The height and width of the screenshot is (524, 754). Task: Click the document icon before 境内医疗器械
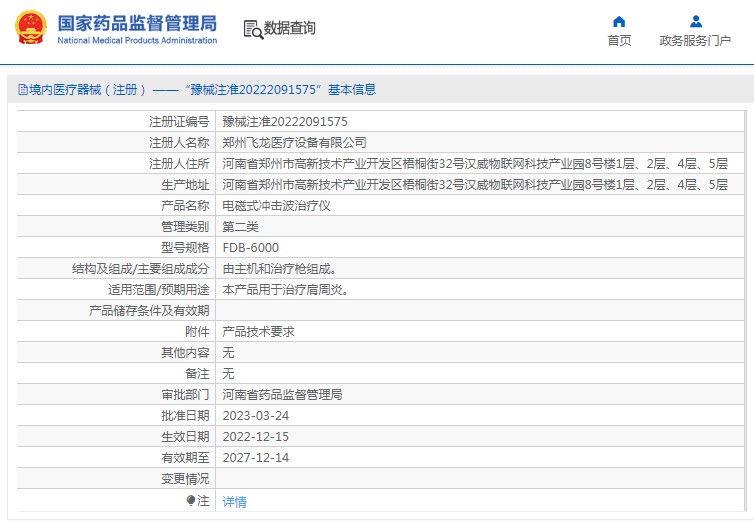tap(22, 90)
